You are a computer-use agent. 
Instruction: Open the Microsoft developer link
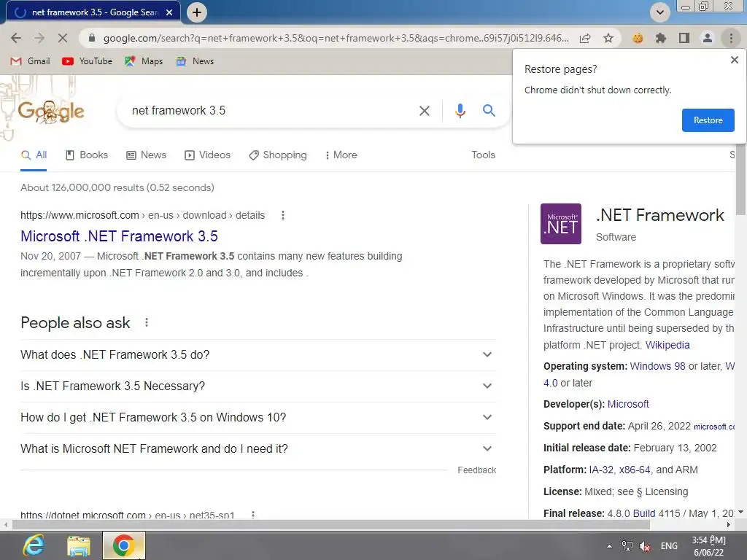point(628,404)
